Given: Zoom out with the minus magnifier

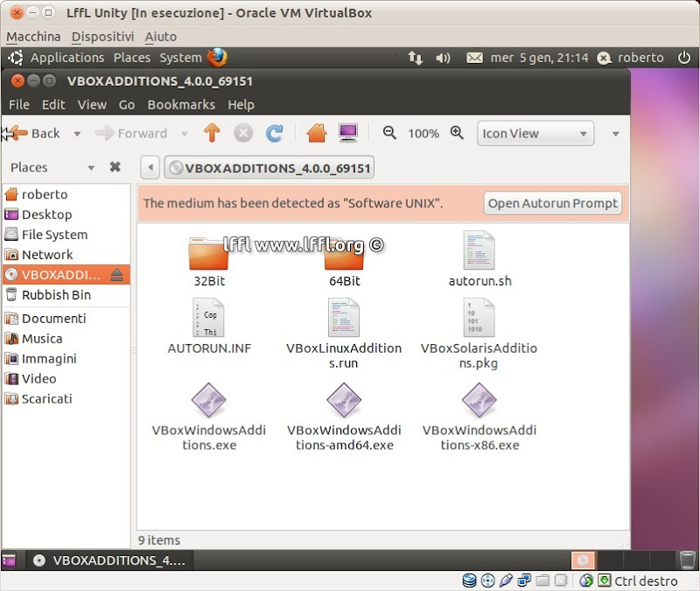Looking at the screenshot, I should tap(389, 133).
